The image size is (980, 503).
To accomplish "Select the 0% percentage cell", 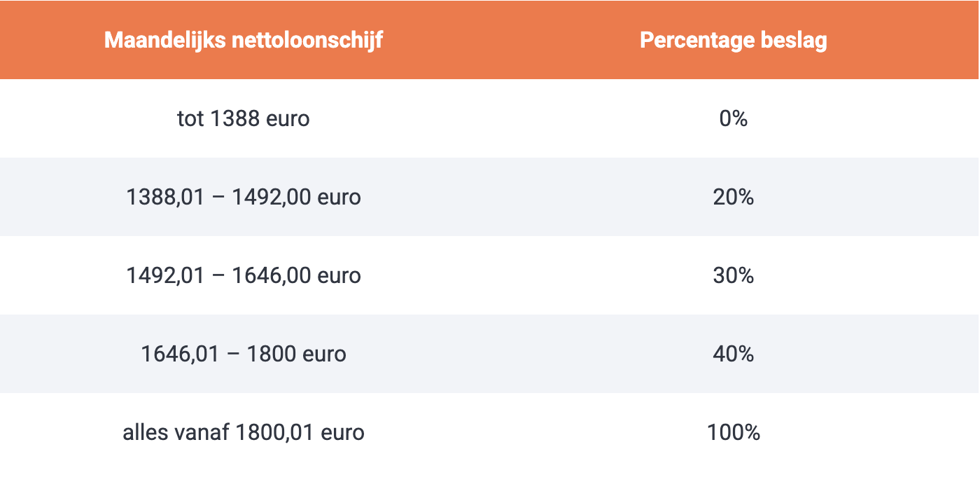I will coord(734,118).
